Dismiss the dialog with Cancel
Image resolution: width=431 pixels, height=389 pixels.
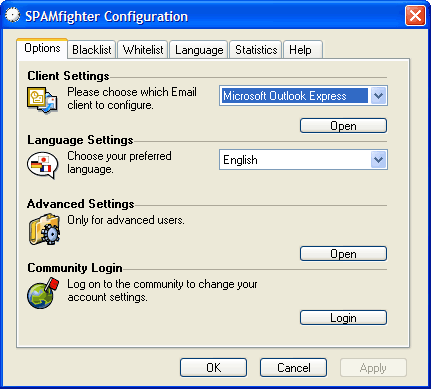[293, 368]
